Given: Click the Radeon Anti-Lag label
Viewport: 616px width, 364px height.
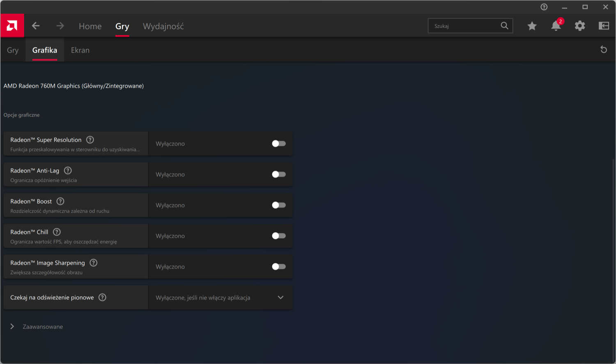Looking at the screenshot, I should point(35,171).
